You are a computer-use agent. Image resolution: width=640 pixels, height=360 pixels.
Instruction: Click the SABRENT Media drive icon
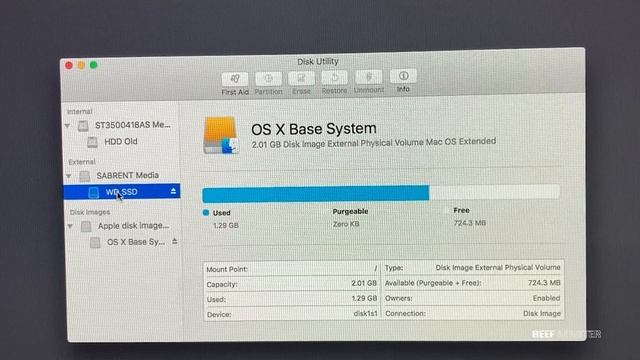pos(84,176)
